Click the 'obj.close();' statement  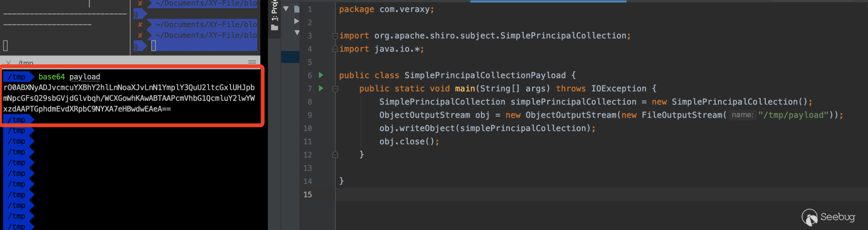(409, 141)
